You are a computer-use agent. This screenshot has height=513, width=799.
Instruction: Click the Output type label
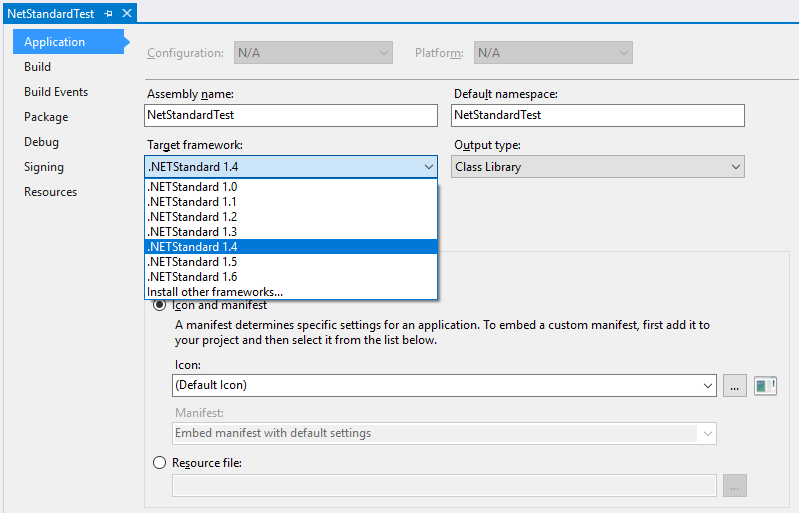click(487, 145)
